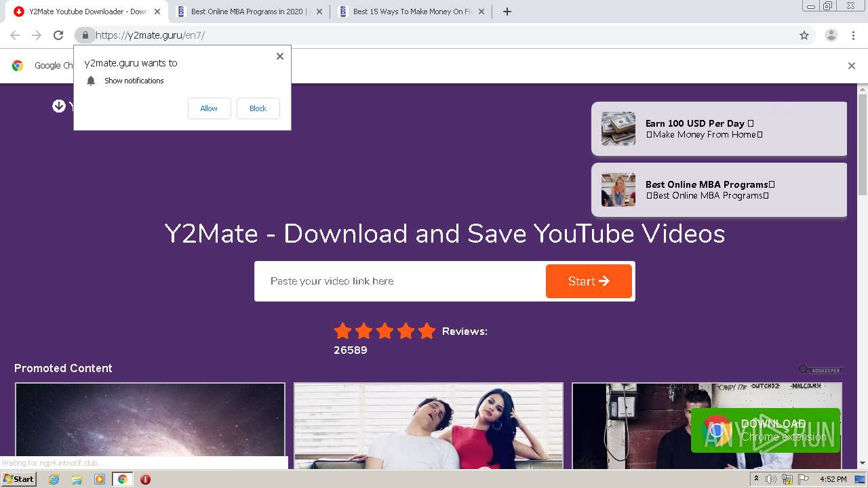Click the Reviews: label
This screenshot has height=488, width=868.
coord(465,331)
